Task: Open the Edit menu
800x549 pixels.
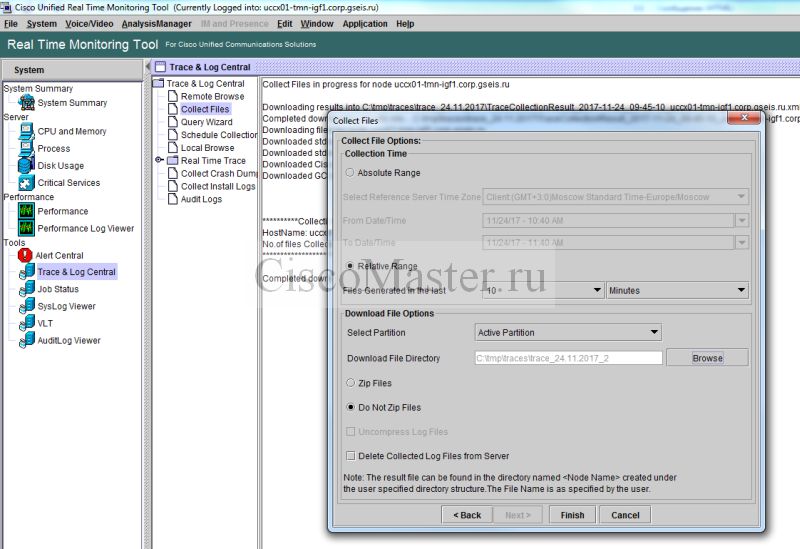Action: [285, 23]
